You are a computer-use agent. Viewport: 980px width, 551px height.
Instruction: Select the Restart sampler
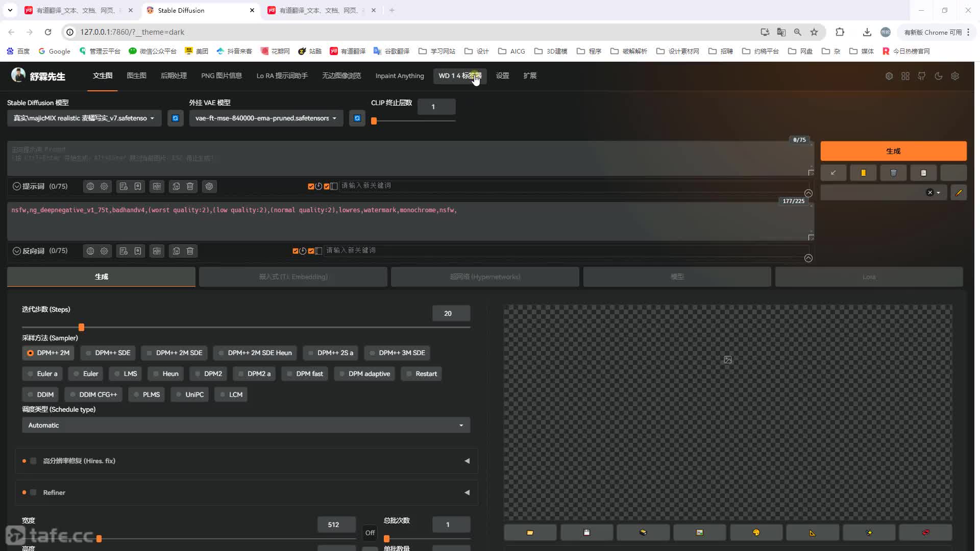(421, 373)
